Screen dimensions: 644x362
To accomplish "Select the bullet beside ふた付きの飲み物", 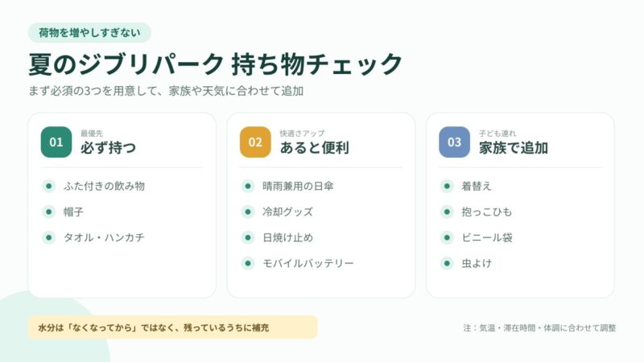I will [x=49, y=186].
